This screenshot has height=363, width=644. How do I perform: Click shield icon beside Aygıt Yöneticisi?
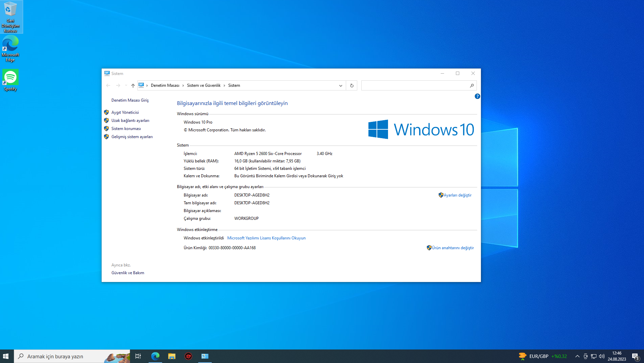point(106,112)
